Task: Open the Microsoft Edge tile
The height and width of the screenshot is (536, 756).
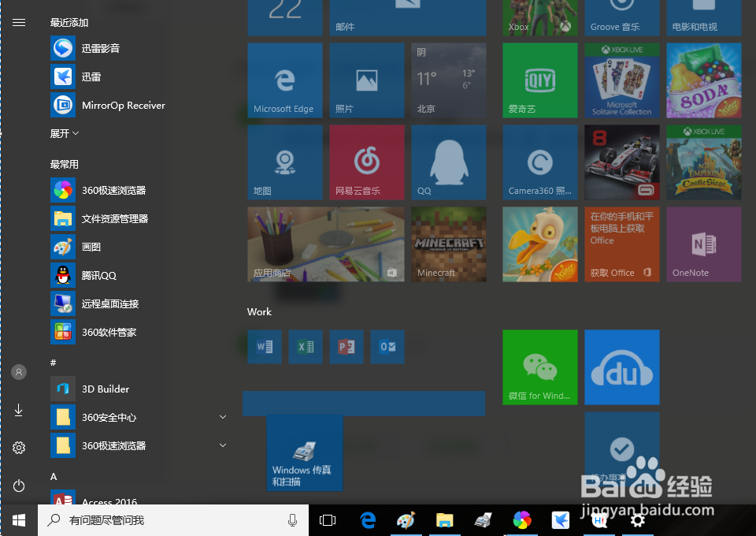Action: pos(284,80)
